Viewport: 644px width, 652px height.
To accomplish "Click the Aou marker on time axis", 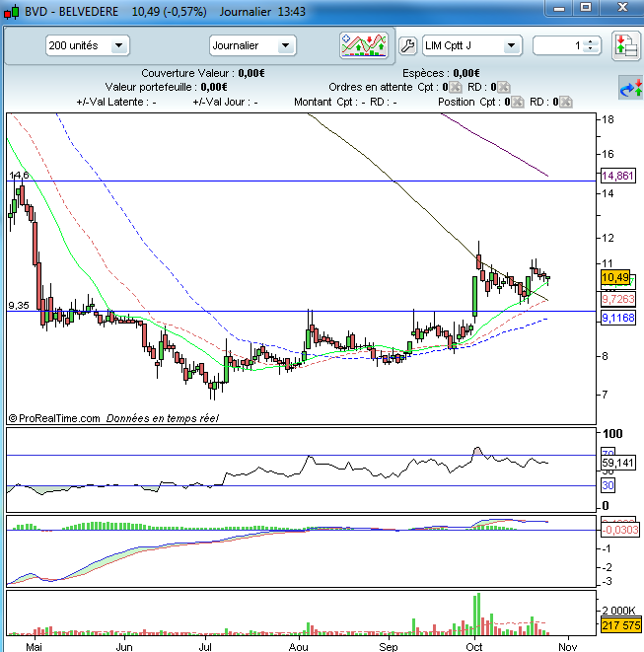I will [298, 647].
